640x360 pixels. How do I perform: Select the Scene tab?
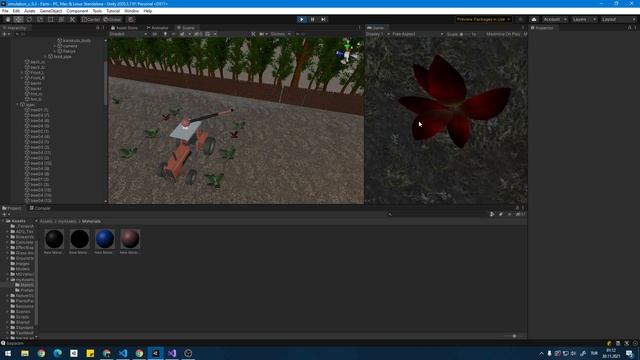(x=186, y=28)
